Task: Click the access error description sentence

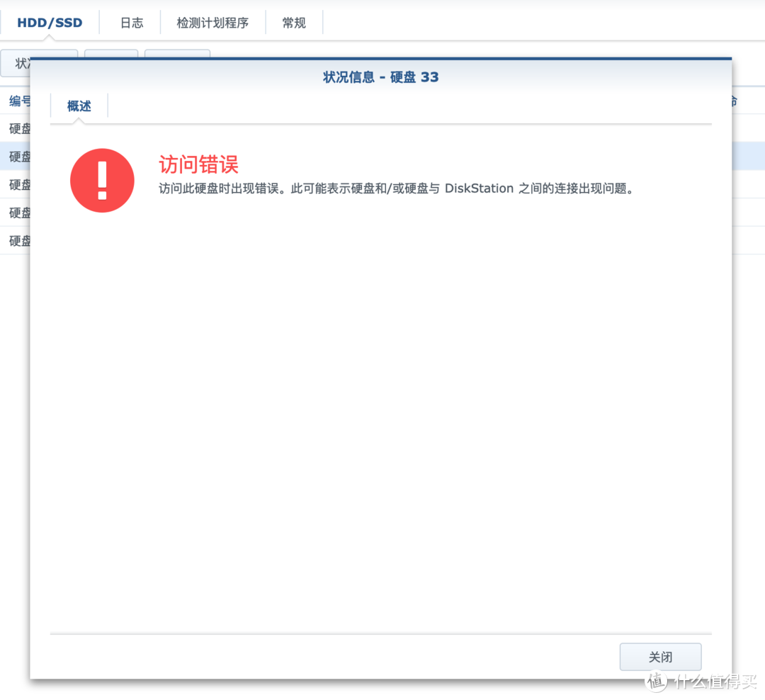Action: (396, 188)
